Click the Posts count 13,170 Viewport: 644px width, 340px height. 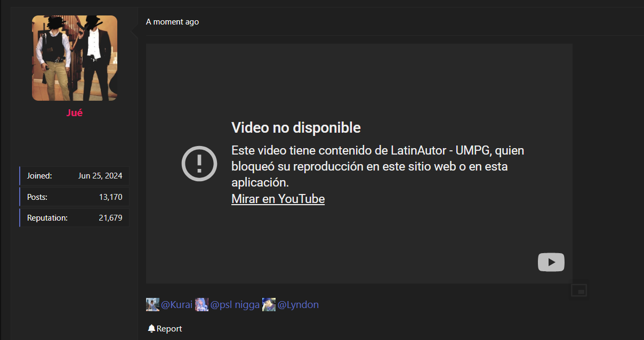[110, 197]
